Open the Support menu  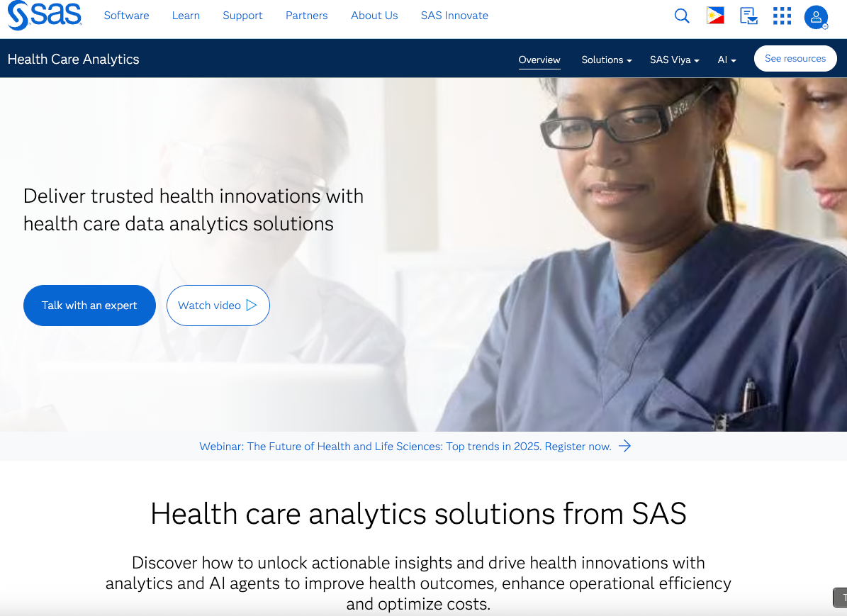(242, 16)
